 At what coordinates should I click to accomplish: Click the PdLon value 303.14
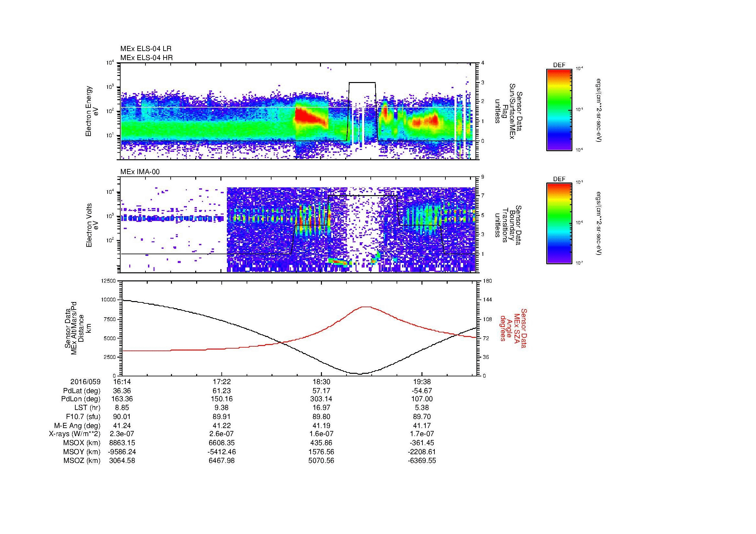(x=321, y=399)
